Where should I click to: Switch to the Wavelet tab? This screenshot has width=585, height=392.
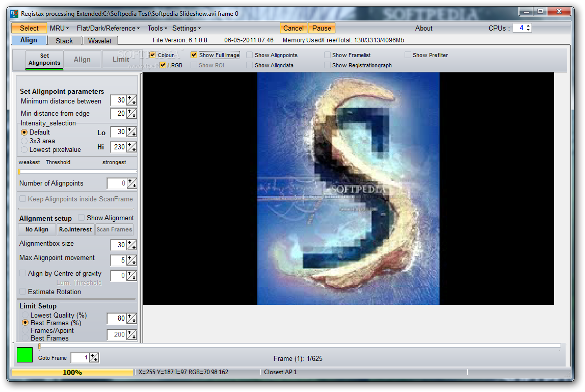[99, 41]
